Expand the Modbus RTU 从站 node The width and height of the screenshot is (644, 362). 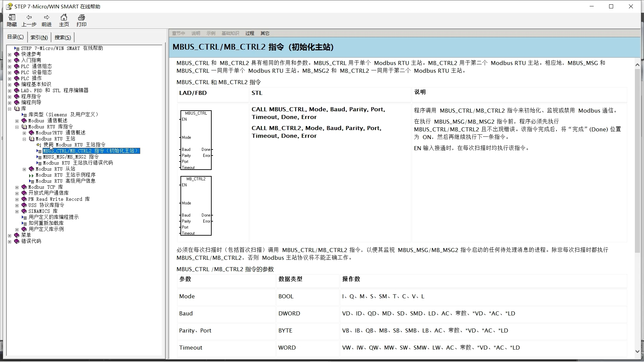pos(24,169)
